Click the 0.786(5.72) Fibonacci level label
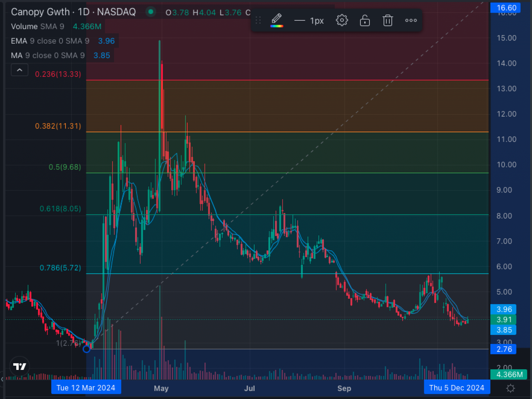The width and height of the screenshot is (532, 399). click(x=60, y=268)
